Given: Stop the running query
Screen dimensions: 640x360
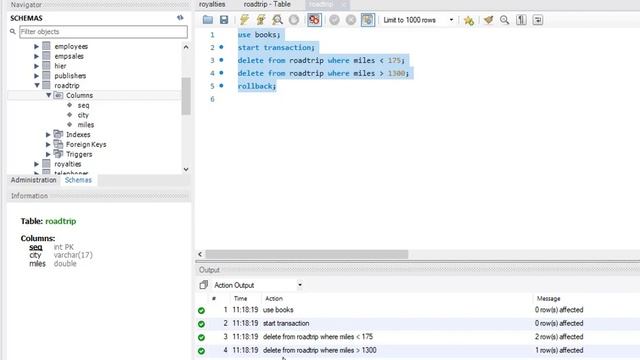Looking at the screenshot, I should coord(294,20).
